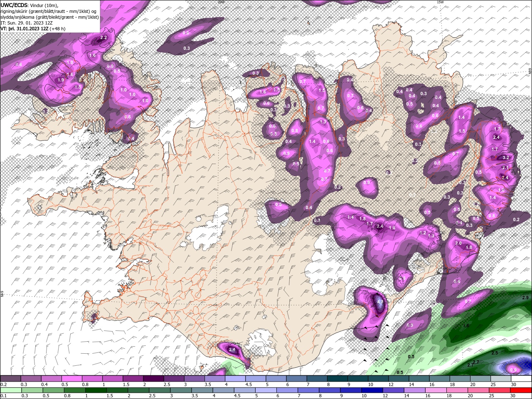Click the palest green first rain legend swatch
The image size is (532, 399).
10,390
